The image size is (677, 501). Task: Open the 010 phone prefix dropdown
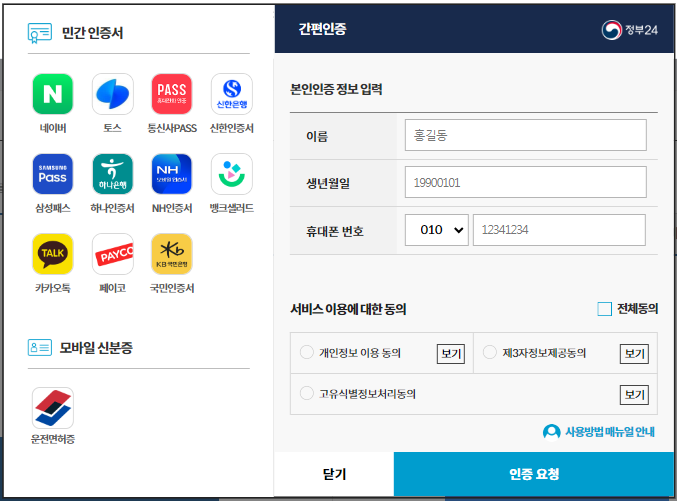coord(437,230)
